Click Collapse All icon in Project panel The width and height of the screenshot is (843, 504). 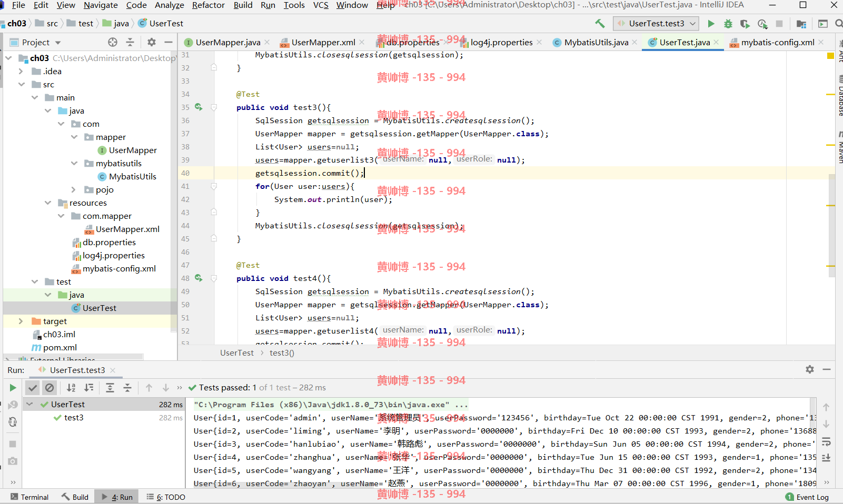[130, 42]
